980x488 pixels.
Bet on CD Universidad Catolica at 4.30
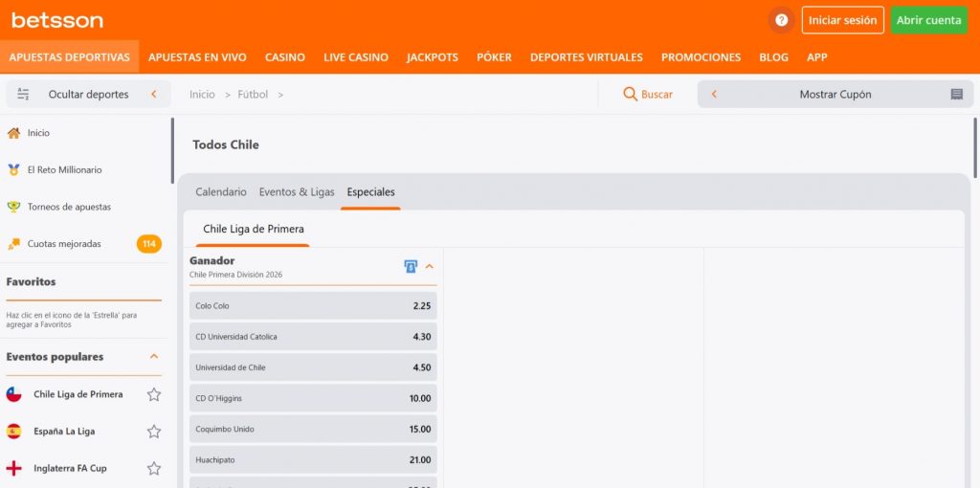click(x=313, y=337)
